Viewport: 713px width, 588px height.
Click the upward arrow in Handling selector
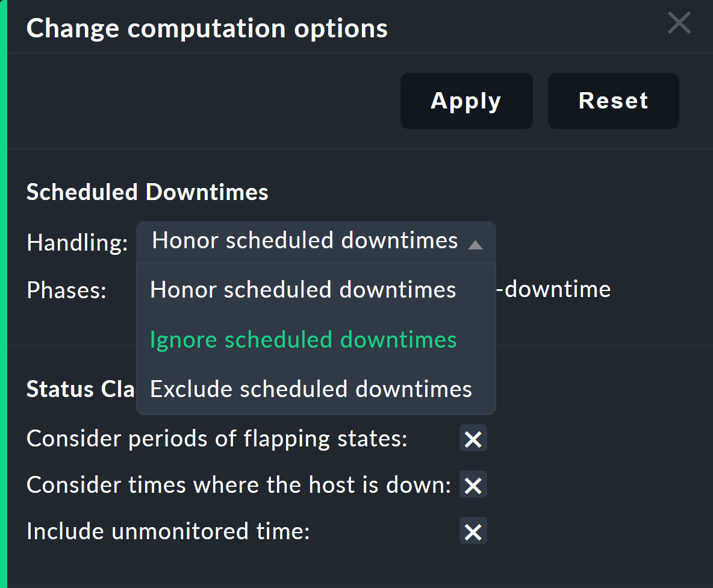(476, 243)
